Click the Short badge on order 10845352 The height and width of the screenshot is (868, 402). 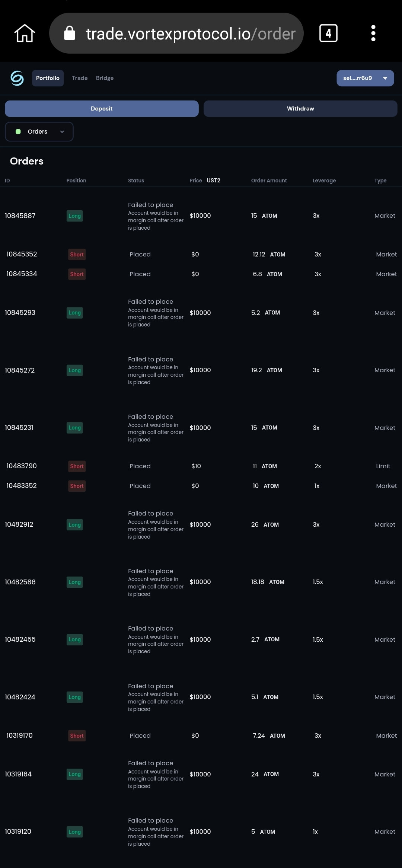(77, 255)
